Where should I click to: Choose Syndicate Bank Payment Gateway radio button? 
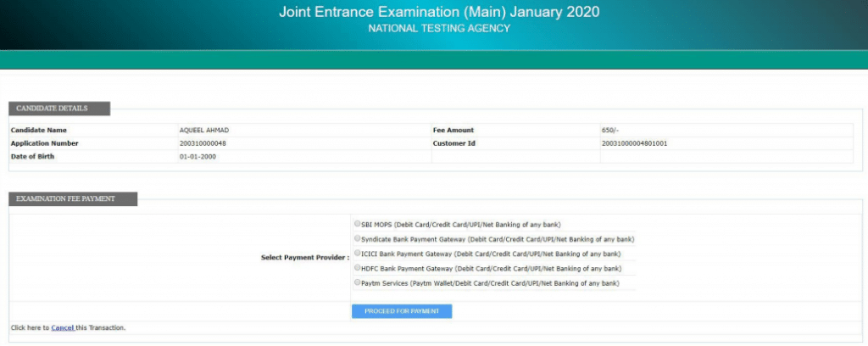tap(357, 239)
